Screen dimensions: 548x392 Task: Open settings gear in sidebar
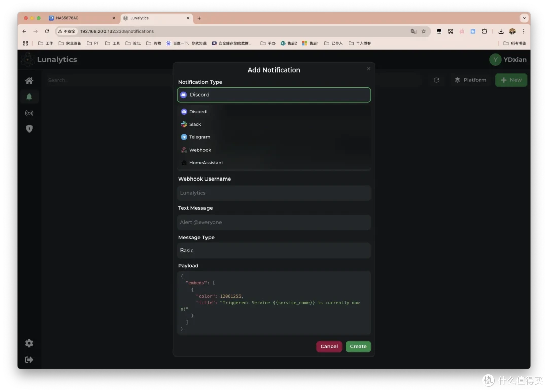pyautogui.click(x=29, y=343)
